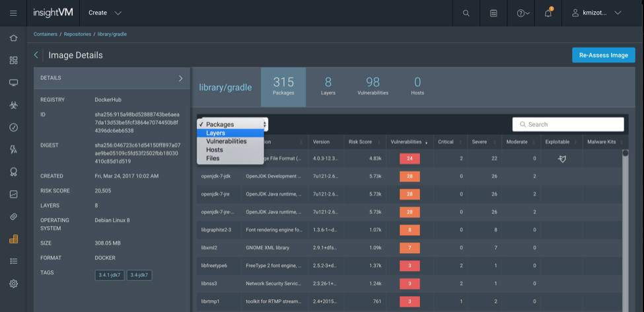Click the Home icon in sidebar

click(13, 38)
